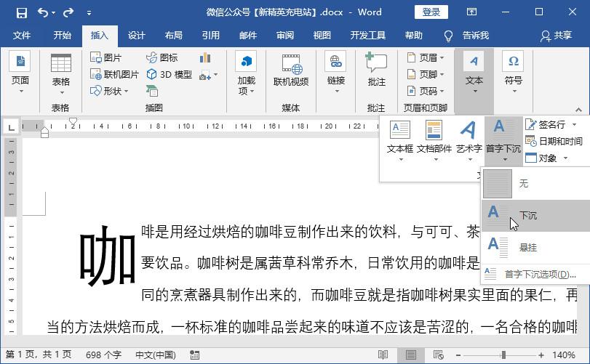This screenshot has height=364, width=590.
Task: Select the Print Layout view button
Action: click(410, 355)
